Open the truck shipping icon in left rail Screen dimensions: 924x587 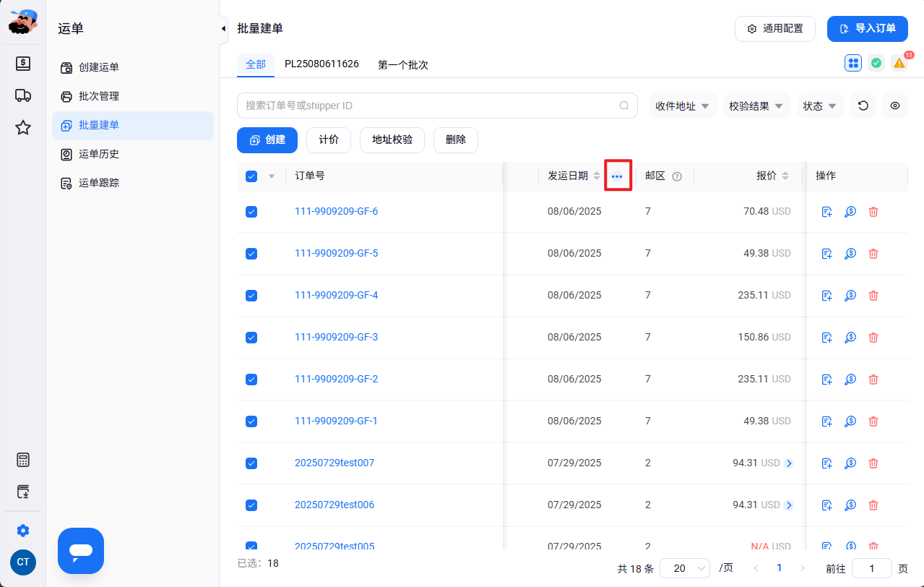tap(23, 95)
